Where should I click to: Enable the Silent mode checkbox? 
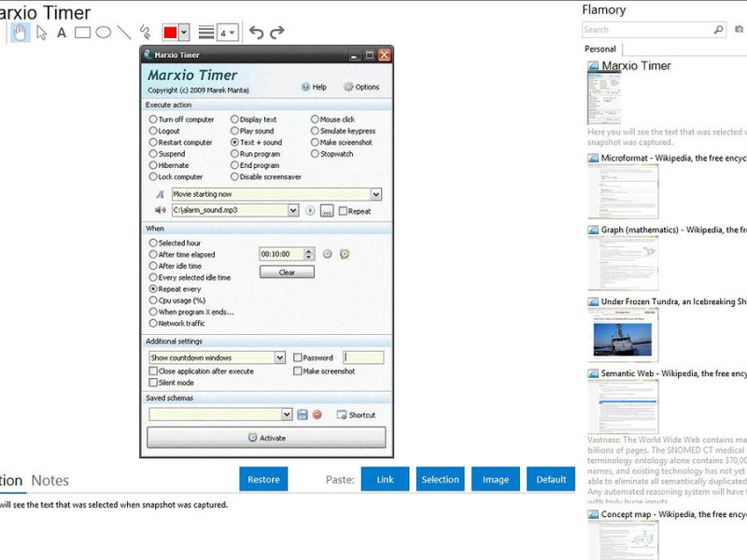[153, 382]
